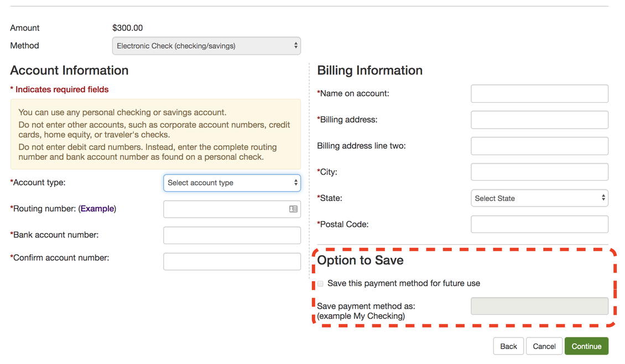
Task: Click the Name on account label
Action: [x=353, y=93]
